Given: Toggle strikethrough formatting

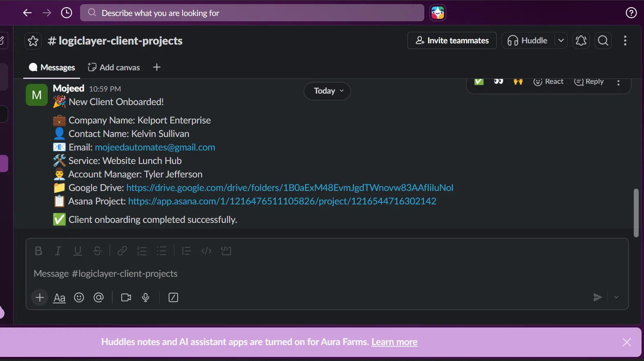Looking at the screenshot, I should click(97, 251).
